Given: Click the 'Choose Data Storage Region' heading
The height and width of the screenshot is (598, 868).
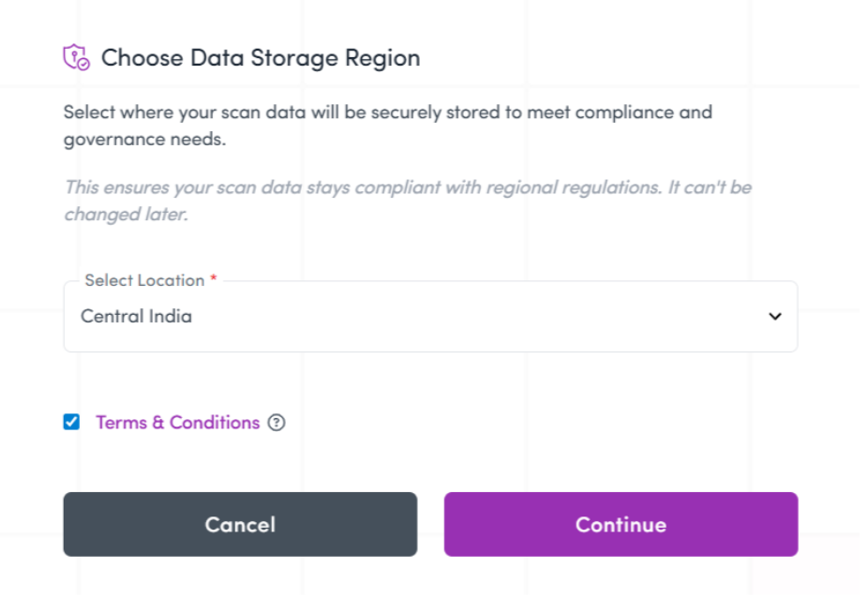Looking at the screenshot, I should pos(260,58).
